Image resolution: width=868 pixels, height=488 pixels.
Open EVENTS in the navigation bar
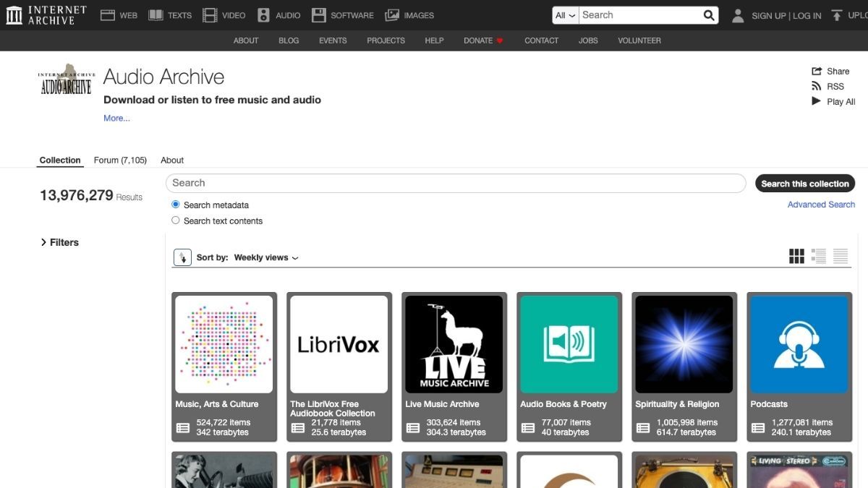pyautogui.click(x=333, y=40)
